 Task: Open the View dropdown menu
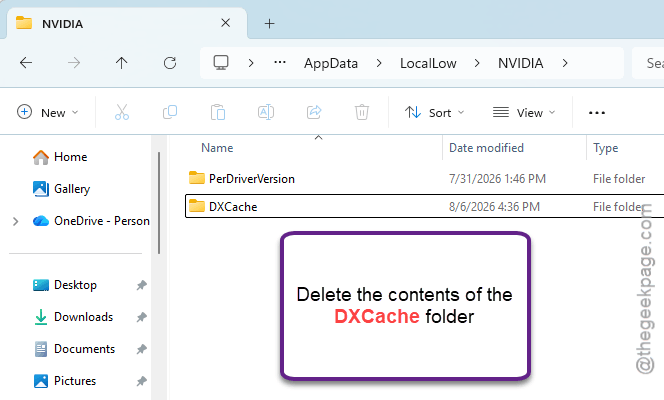click(x=524, y=113)
